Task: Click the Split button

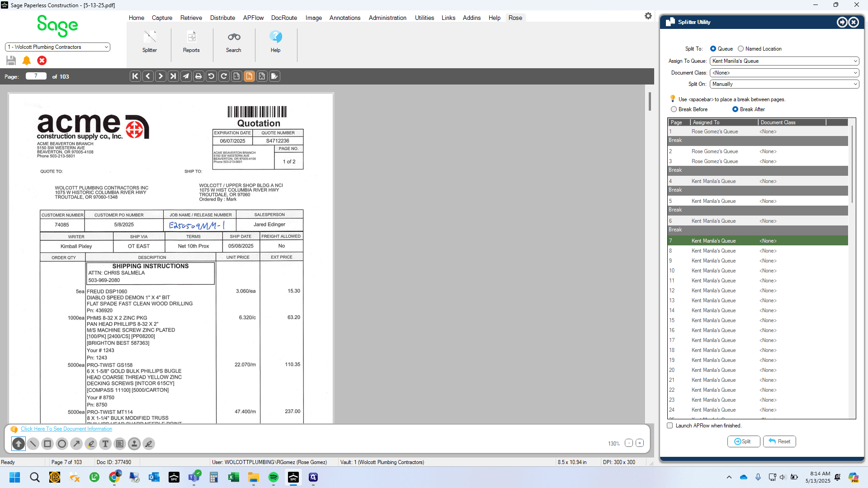Action: point(744,441)
